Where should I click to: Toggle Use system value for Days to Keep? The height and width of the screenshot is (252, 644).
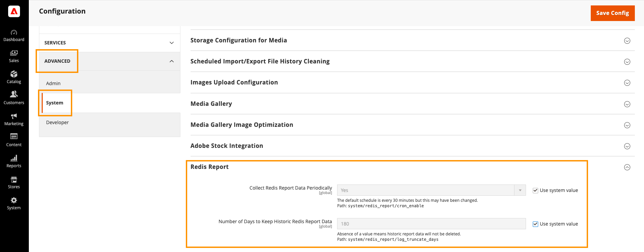[x=535, y=224]
